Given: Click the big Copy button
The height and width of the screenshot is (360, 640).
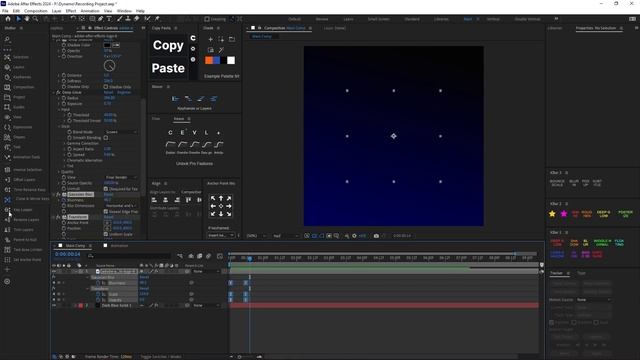Looking at the screenshot, I should pos(168,45).
